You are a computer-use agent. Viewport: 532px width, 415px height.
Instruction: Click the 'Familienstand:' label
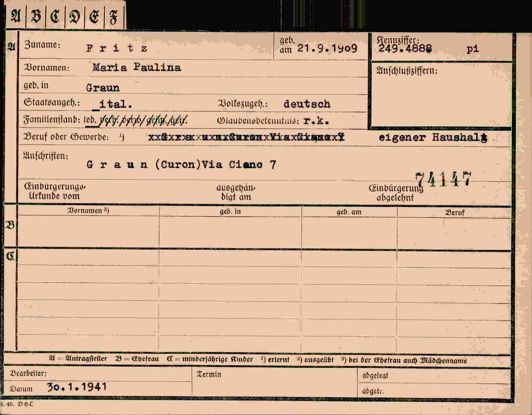52,120
